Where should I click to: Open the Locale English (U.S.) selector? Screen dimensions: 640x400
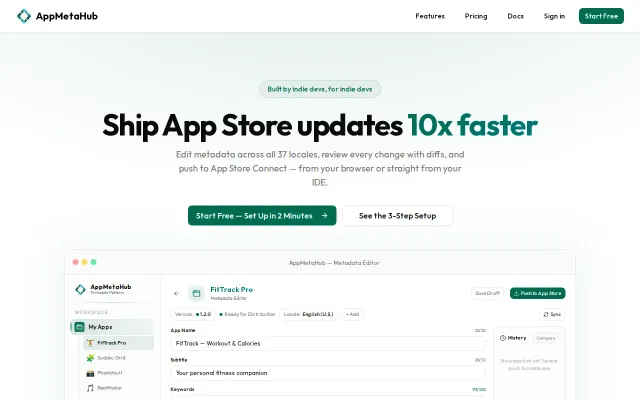coord(309,314)
